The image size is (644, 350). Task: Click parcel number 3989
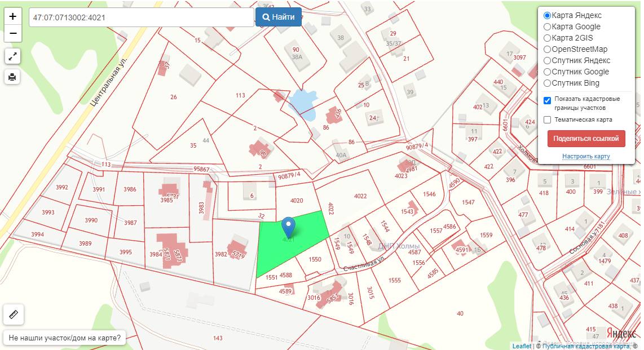(x=85, y=243)
